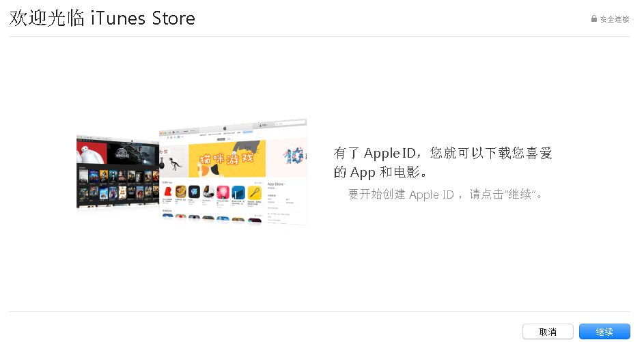This screenshot has width=644, height=342.
Task: Click the 欢迎光临 iTunes Store heading
Action: click(102, 18)
